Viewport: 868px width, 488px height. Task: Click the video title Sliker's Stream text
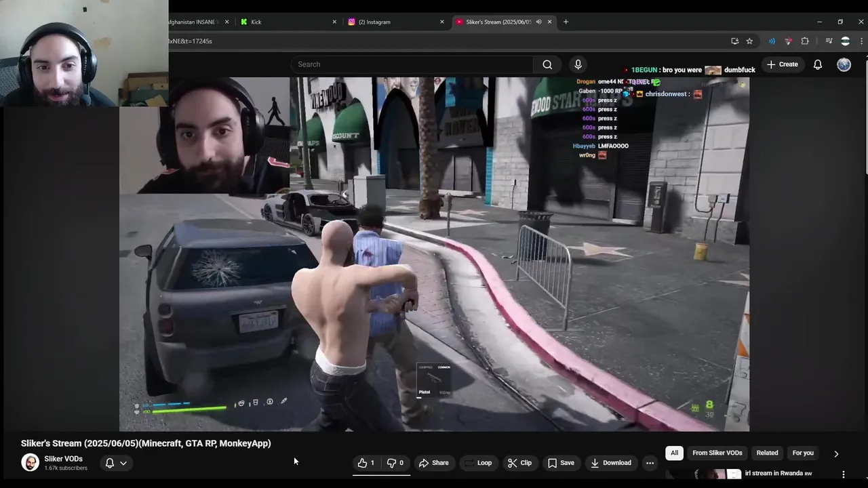pyautogui.click(x=146, y=443)
